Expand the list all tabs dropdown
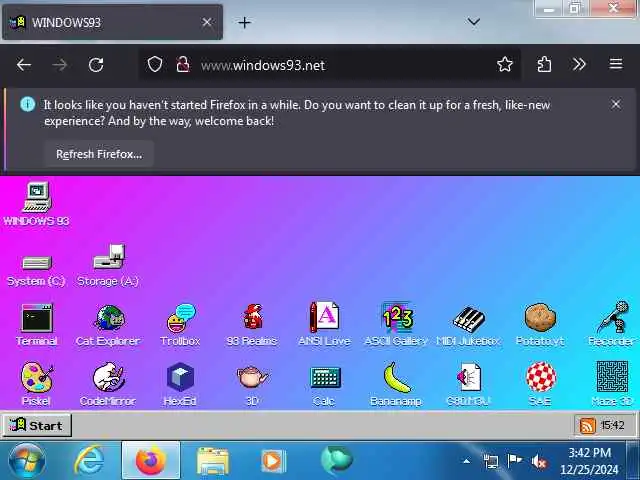 click(473, 21)
